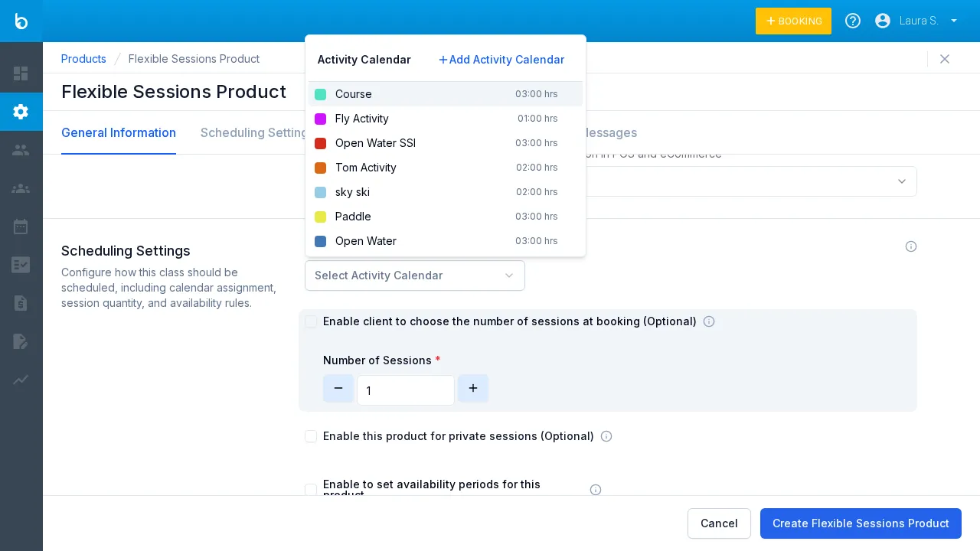Enable client to choose sessions at booking
The image size is (980, 551).
[x=311, y=321]
